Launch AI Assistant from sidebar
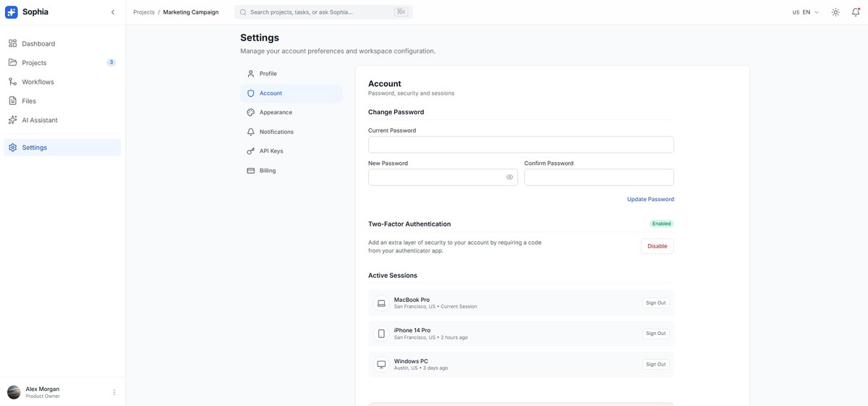This screenshot has height=406, width=868. (x=40, y=120)
